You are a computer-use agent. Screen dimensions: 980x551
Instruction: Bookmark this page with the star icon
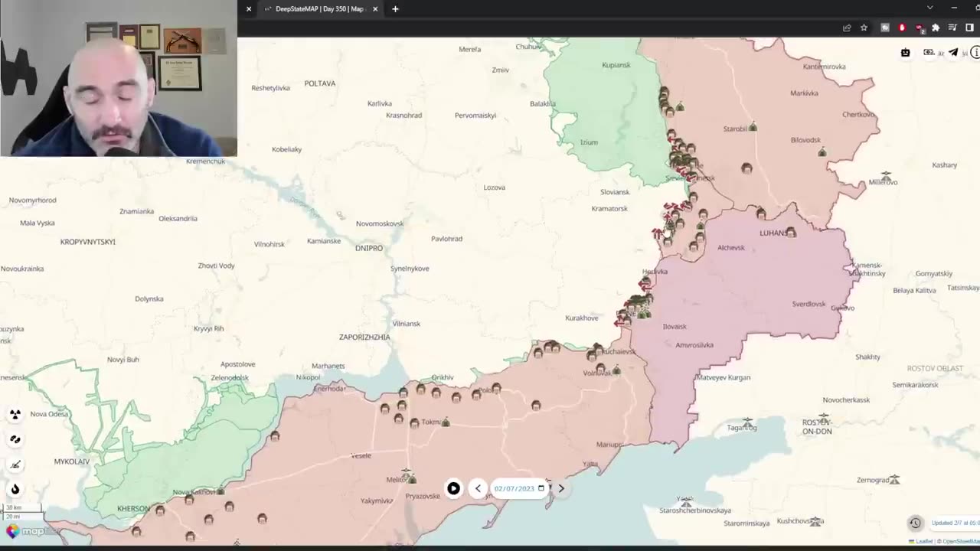[864, 28]
